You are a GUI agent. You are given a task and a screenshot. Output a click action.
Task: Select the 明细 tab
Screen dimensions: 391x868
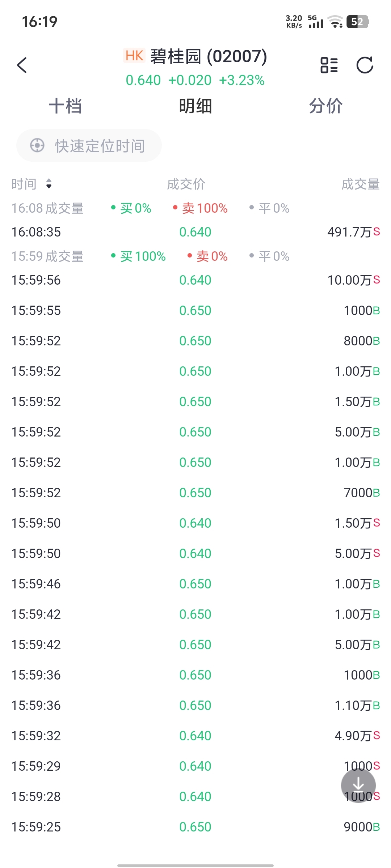[195, 106]
